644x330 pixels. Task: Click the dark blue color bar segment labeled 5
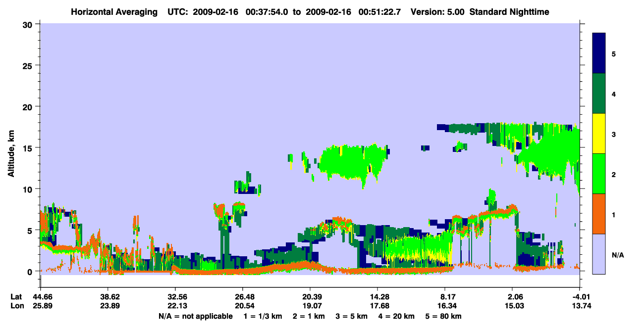pos(599,53)
